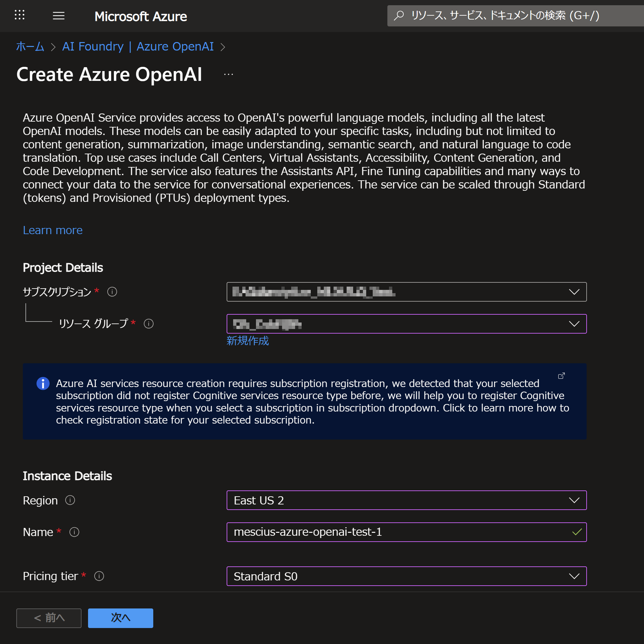Click the search magnifier icon

tap(399, 15)
